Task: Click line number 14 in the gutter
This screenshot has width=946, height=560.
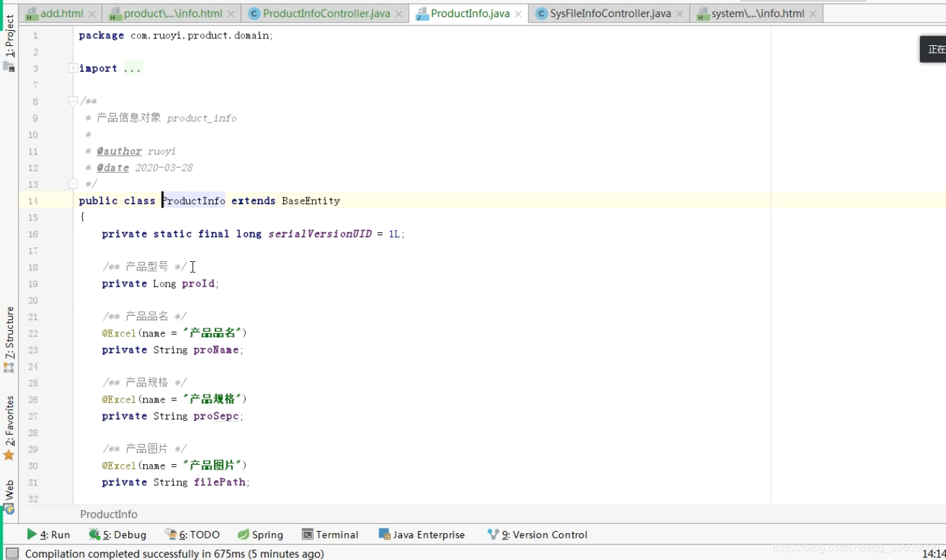Action: click(34, 201)
